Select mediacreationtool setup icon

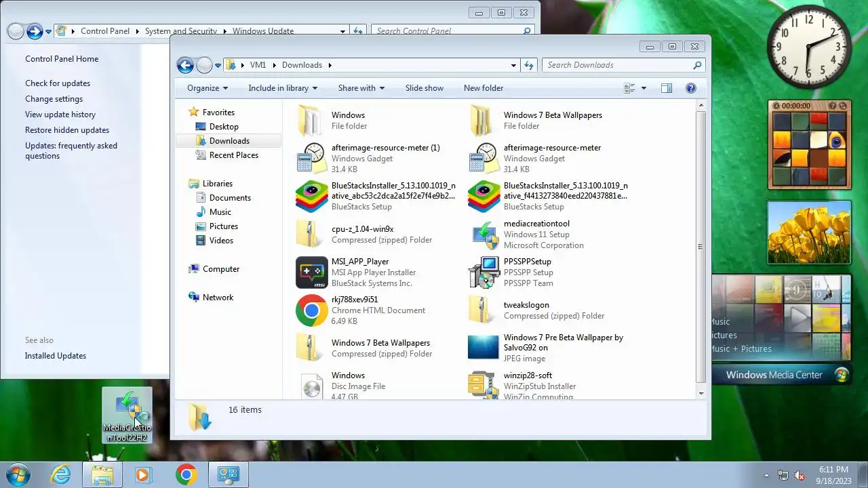[484, 235]
